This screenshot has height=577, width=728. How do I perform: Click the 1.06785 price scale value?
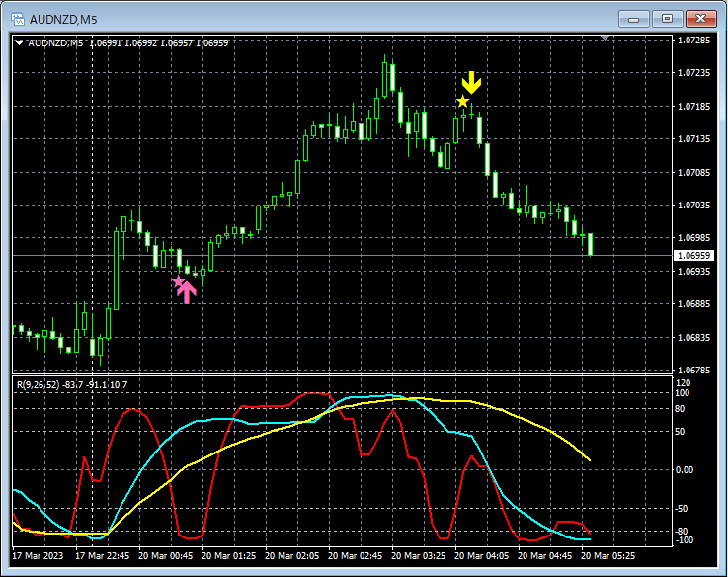693,371
